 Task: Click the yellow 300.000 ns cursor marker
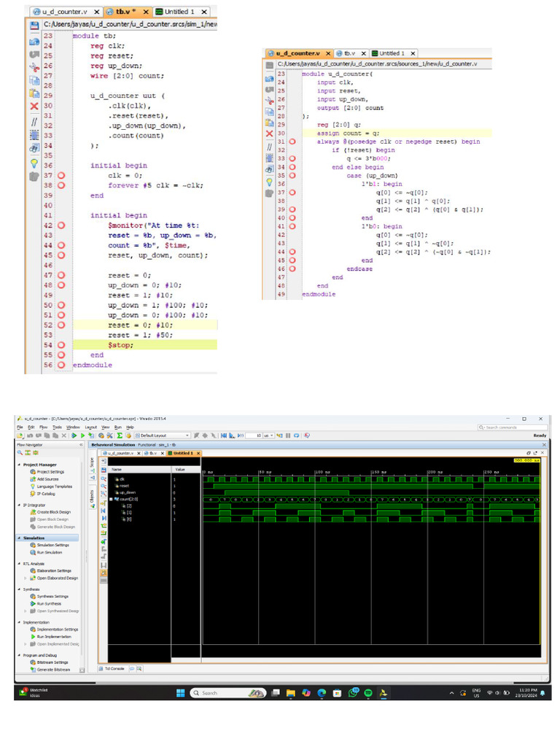tap(526, 460)
